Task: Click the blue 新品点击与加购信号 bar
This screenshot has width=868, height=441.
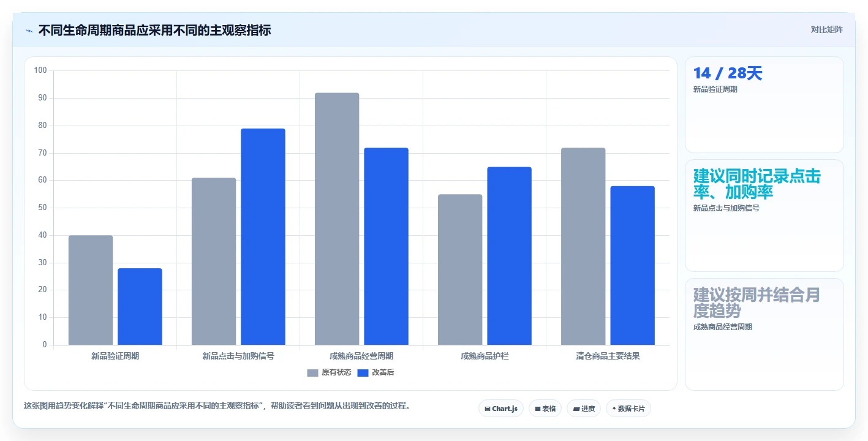Action: coord(263,236)
